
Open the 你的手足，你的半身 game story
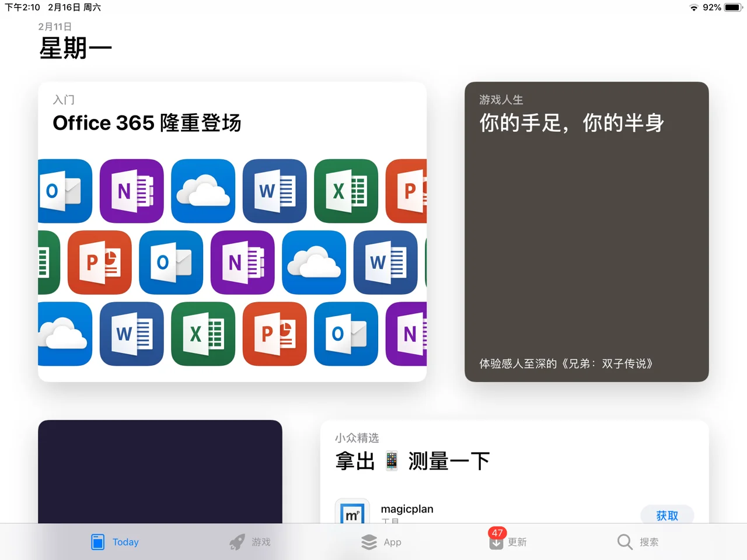585,230
